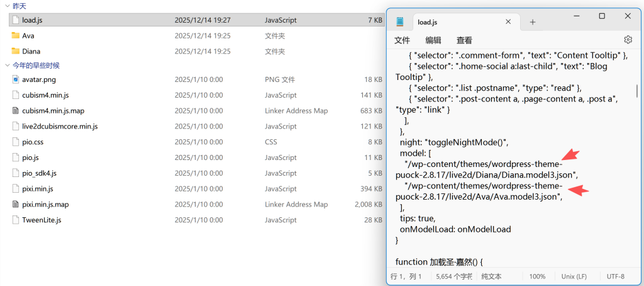
Task: Click the Ava.model3.json path text
Action: [479, 191]
